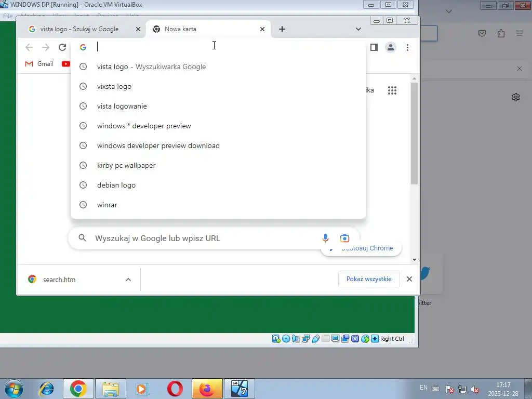Open network icon in system tray

coord(462,389)
